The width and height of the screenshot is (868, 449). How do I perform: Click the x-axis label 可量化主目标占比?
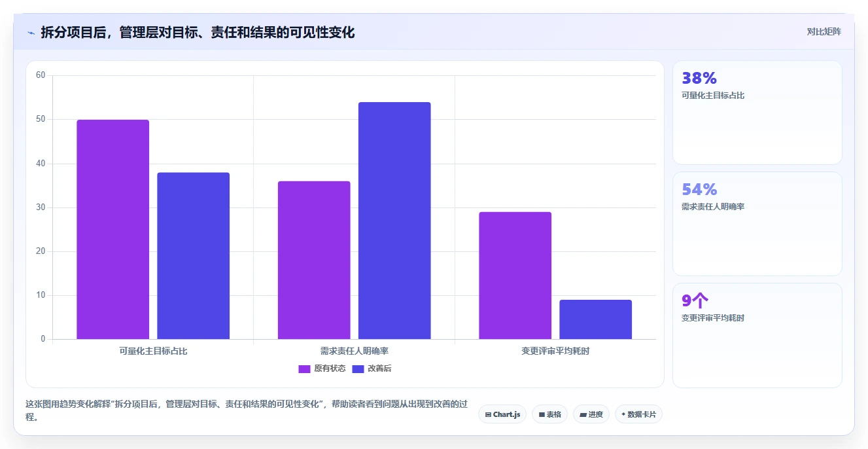point(153,351)
